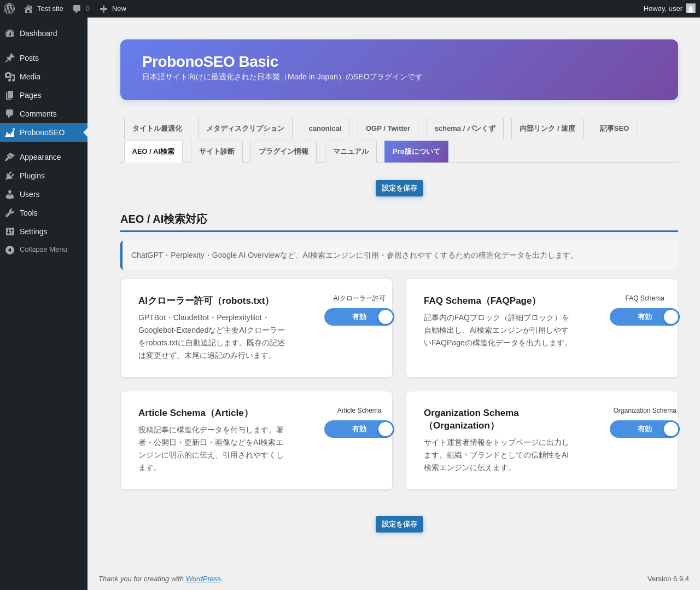The height and width of the screenshot is (590, 700).
Task: Click the user avatar in admin bar
Action: point(691,9)
